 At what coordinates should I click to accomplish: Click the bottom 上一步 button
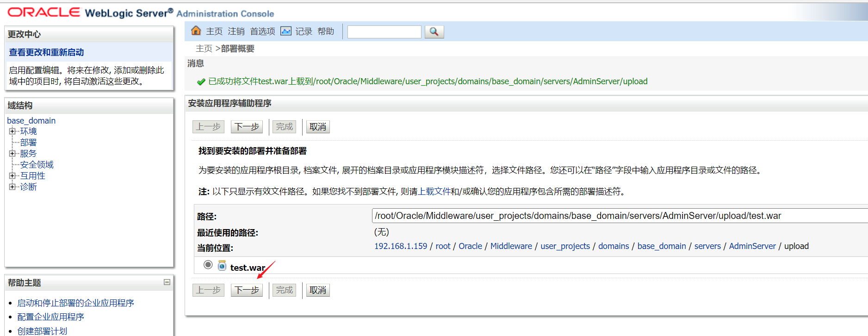click(x=208, y=290)
